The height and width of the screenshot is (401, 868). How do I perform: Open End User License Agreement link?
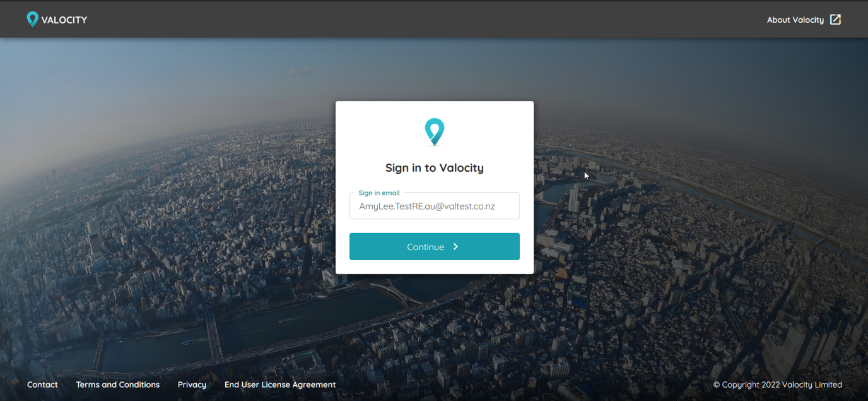point(280,385)
